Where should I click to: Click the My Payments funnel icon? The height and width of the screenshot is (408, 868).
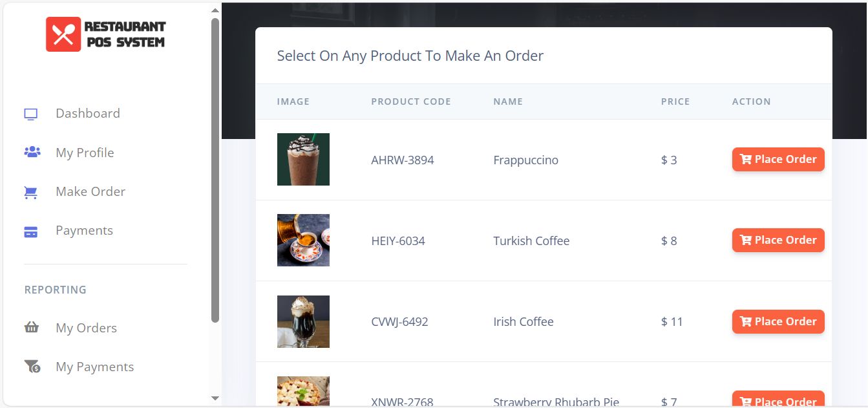[32, 367]
